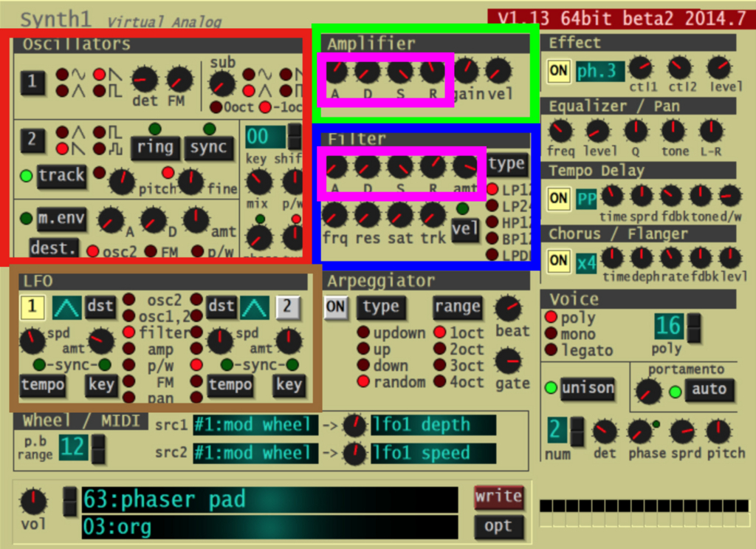
Task: Click the unison sprd knob
Action: click(x=683, y=432)
